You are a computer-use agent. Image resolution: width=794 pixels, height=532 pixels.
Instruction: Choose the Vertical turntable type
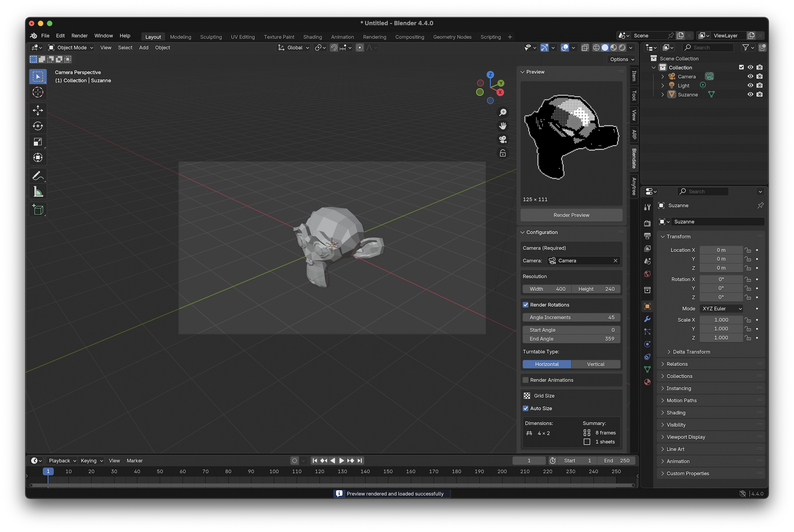[595, 364]
